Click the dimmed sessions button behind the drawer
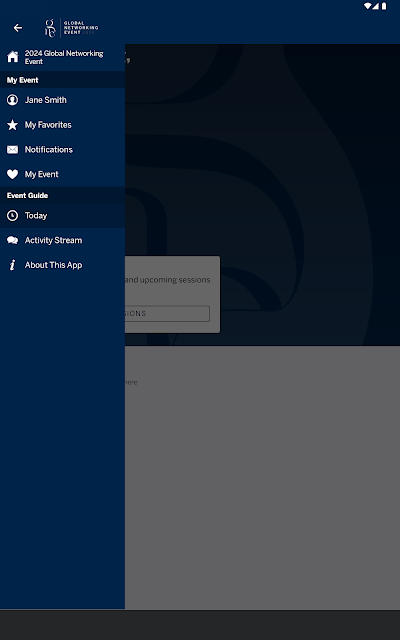This screenshot has height=640, width=400. 167,313
